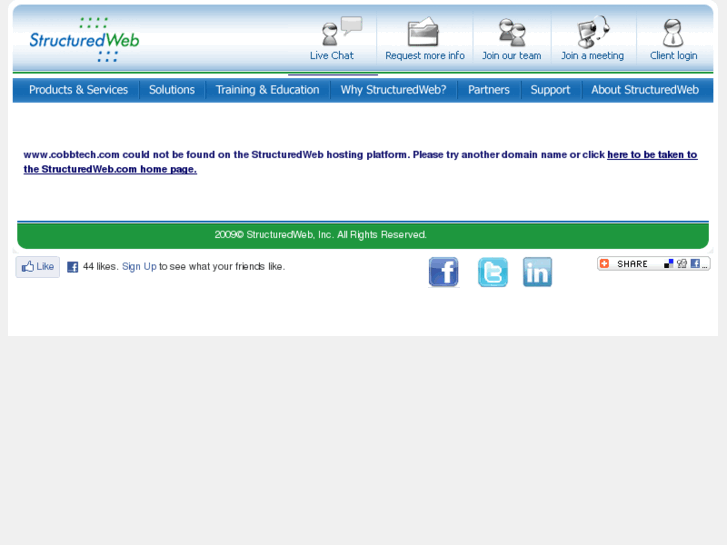The width and height of the screenshot is (727, 545).
Task: Click the Client login person icon
Action: click(x=672, y=32)
